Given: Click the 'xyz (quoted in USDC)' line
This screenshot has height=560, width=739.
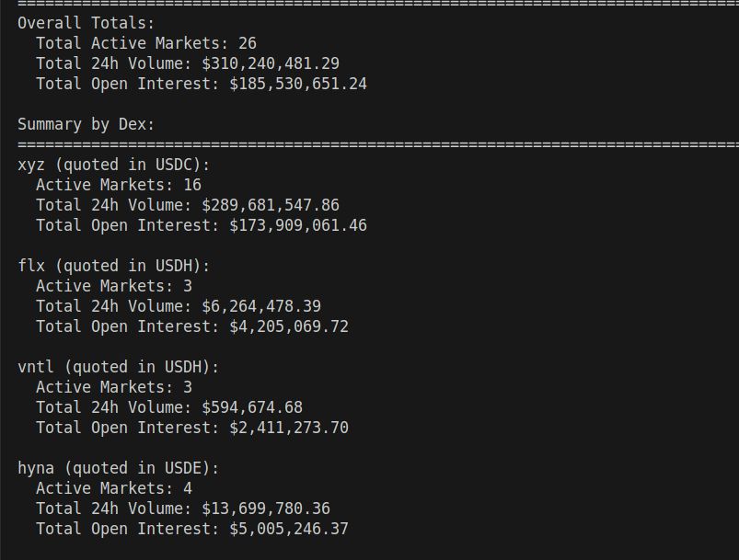Looking at the screenshot, I should 114,165.
